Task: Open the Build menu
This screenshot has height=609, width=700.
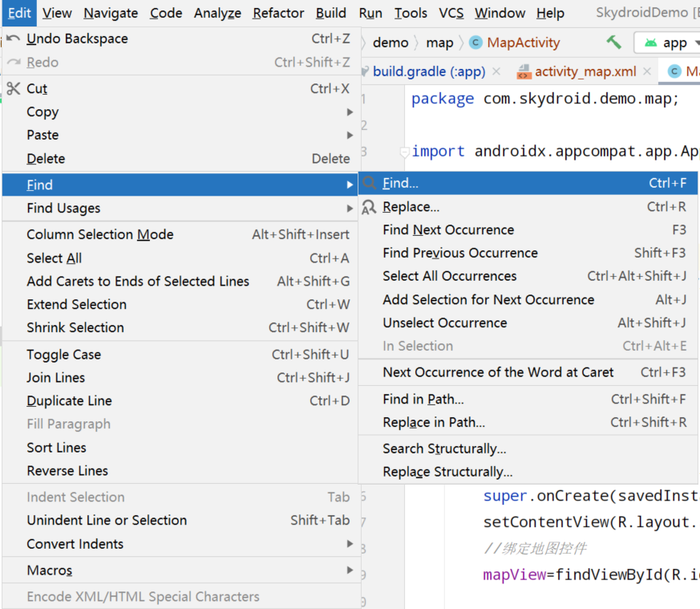Action: click(x=331, y=13)
